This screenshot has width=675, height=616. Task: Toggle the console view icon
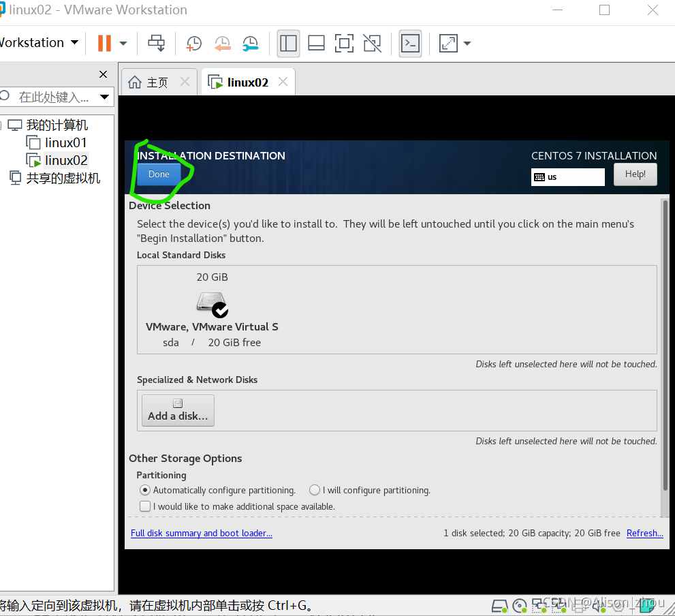click(410, 43)
